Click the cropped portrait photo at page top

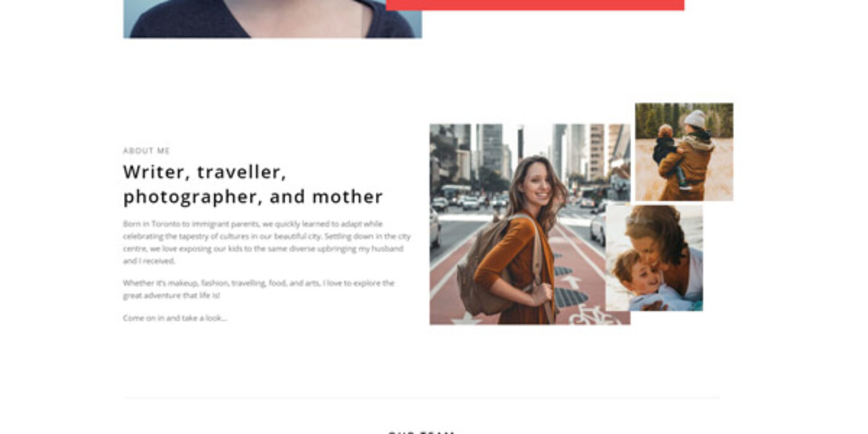272,19
